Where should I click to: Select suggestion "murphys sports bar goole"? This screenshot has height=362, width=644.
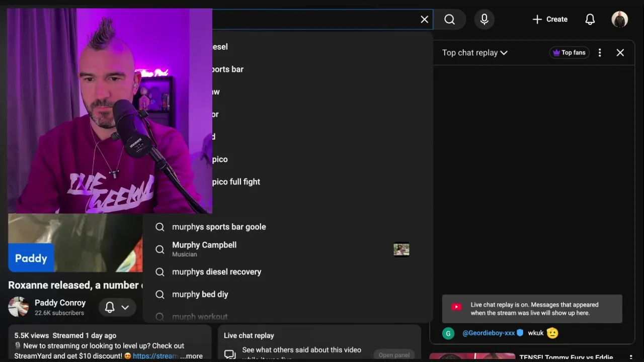(x=288, y=227)
